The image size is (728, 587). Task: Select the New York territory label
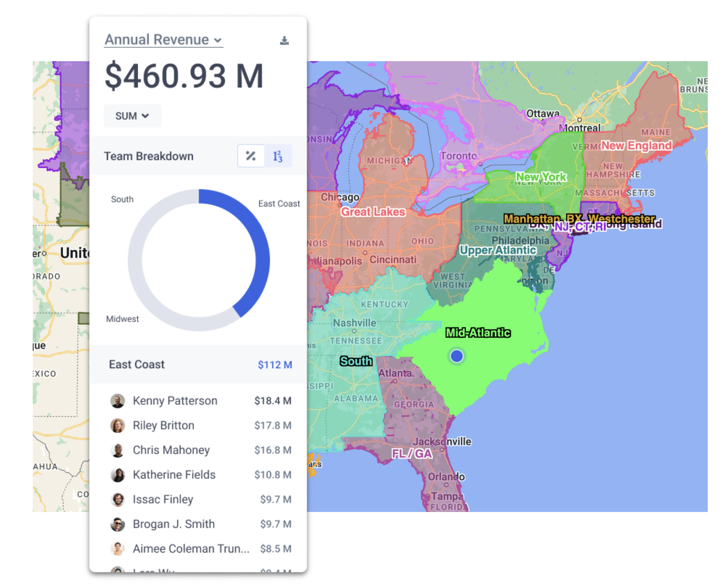click(x=541, y=177)
